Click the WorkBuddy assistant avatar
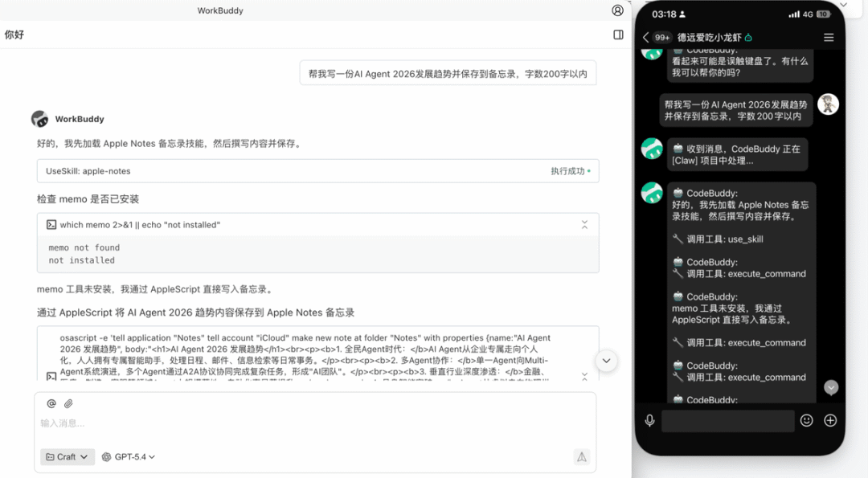Viewport: 868px width, 478px height. (x=40, y=118)
